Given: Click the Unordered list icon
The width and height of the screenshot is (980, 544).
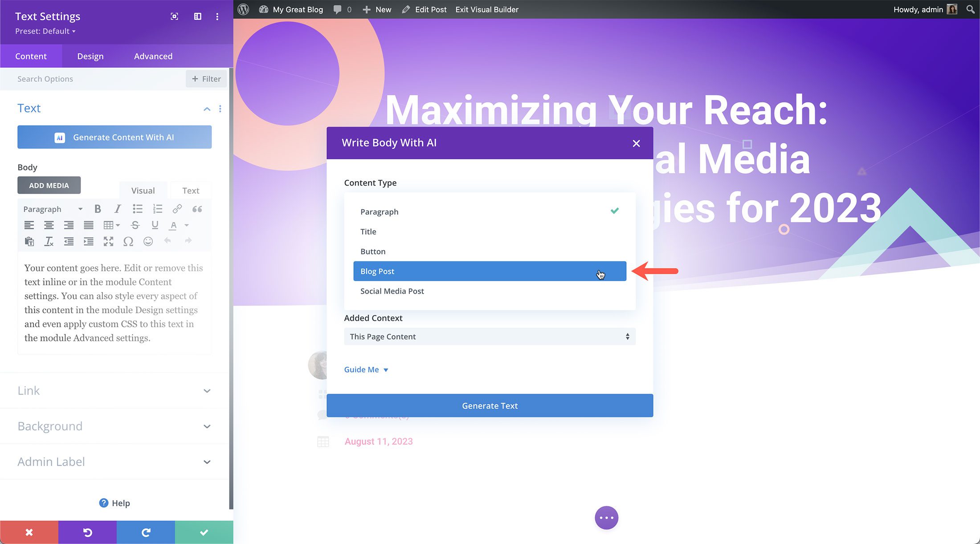Looking at the screenshot, I should pyautogui.click(x=137, y=209).
